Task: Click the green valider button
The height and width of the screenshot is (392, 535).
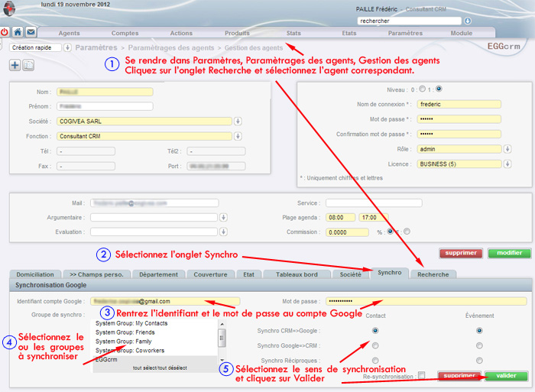Action: [506, 376]
